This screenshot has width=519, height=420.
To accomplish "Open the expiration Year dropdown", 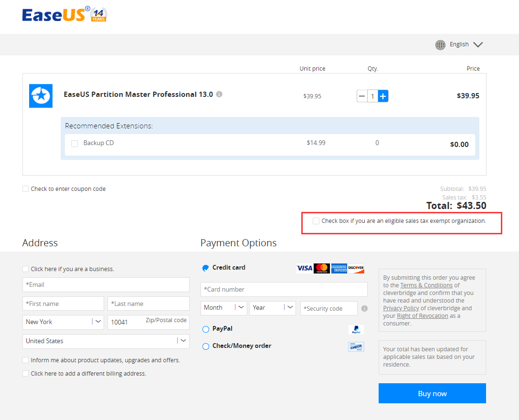I will tap(273, 308).
